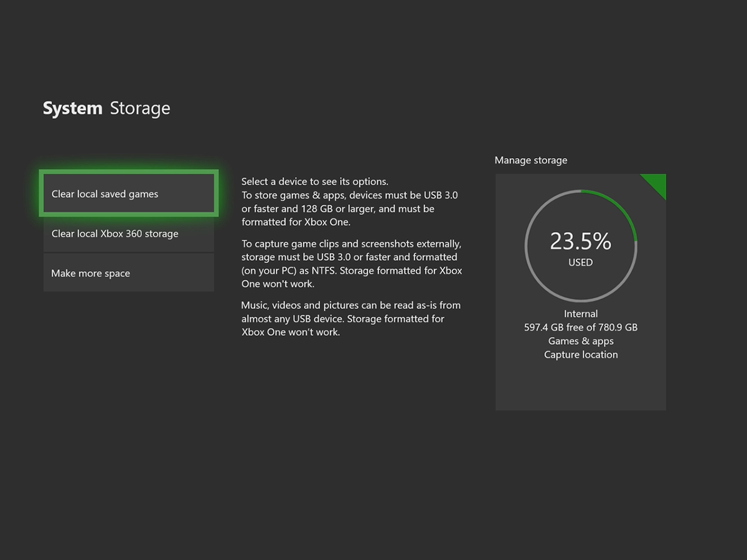Screen dimensions: 747x560
Task: Click the Capture location label on Internal tile
Action: (580, 355)
